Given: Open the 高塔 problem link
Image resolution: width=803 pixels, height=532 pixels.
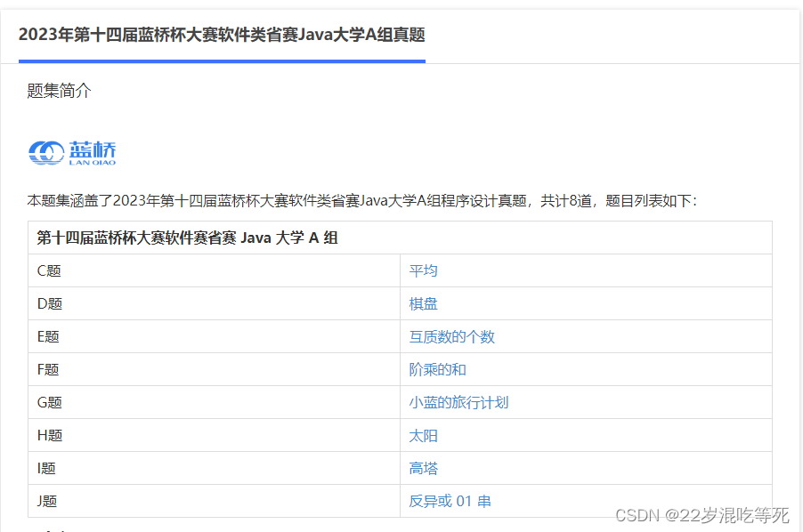Looking at the screenshot, I should pos(423,469).
